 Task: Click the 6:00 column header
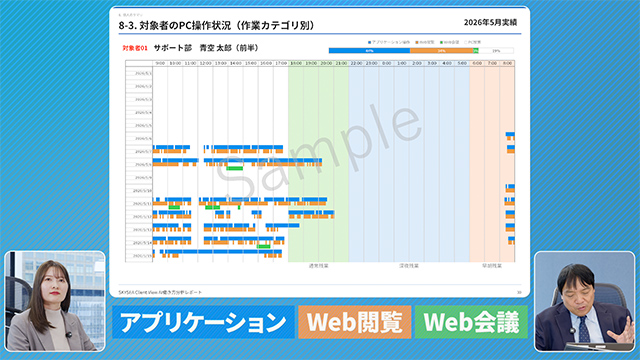(x=477, y=63)
